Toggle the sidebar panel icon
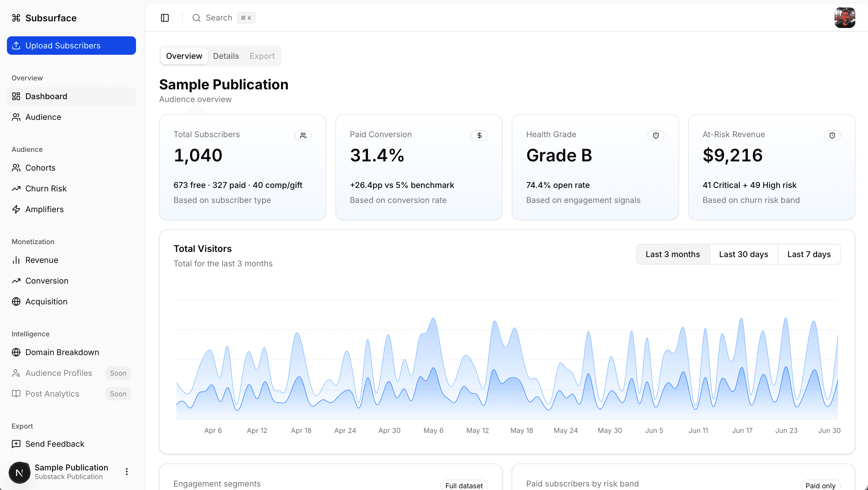 (x=165, y=18)
